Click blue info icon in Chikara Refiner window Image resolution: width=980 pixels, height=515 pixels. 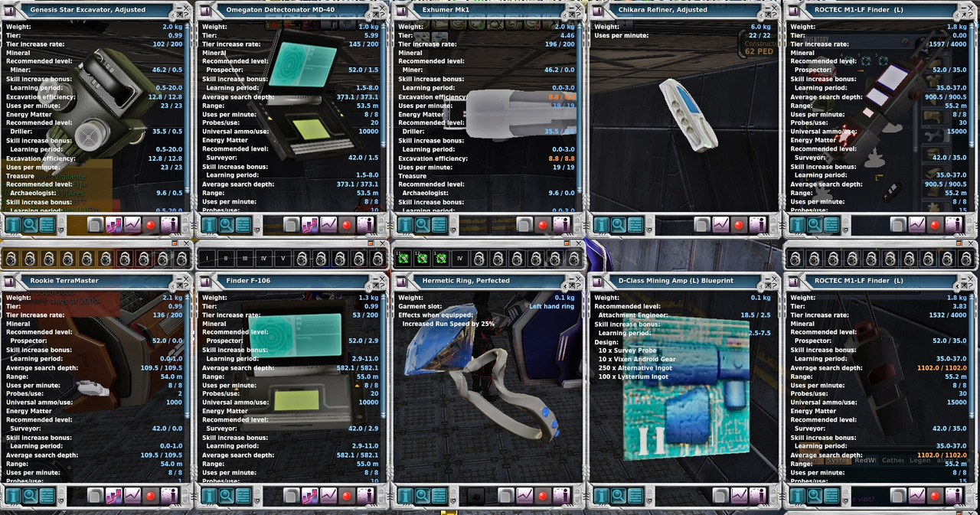[602, 225]
